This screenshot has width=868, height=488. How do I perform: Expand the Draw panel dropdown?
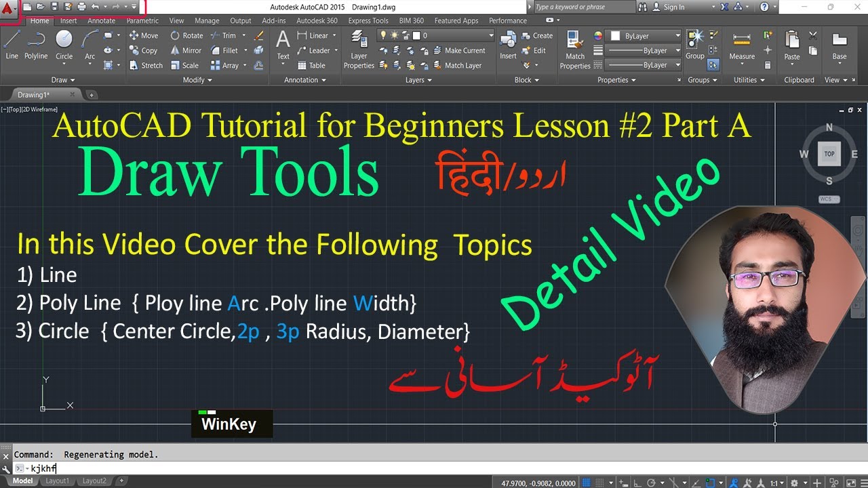(63, 80)
